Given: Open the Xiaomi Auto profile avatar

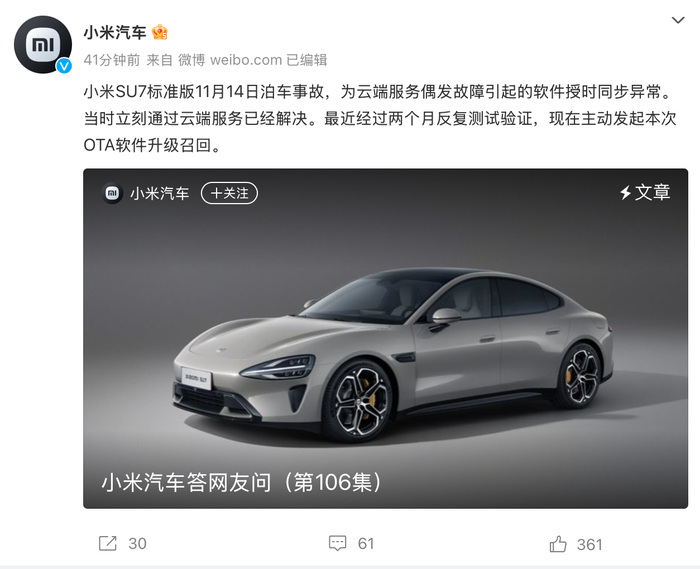Looking at the screenshot, I should [x=43, y=44].
